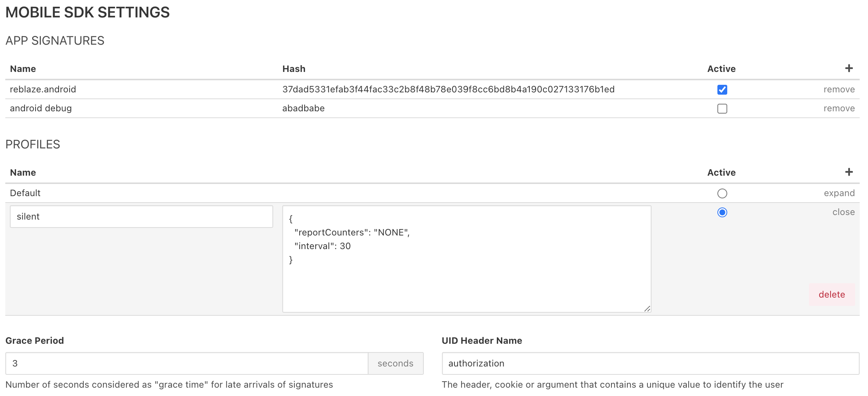The width and height of the screenshot is (868, 396).
Task: Click the android debug signature name
Action: 41,108
